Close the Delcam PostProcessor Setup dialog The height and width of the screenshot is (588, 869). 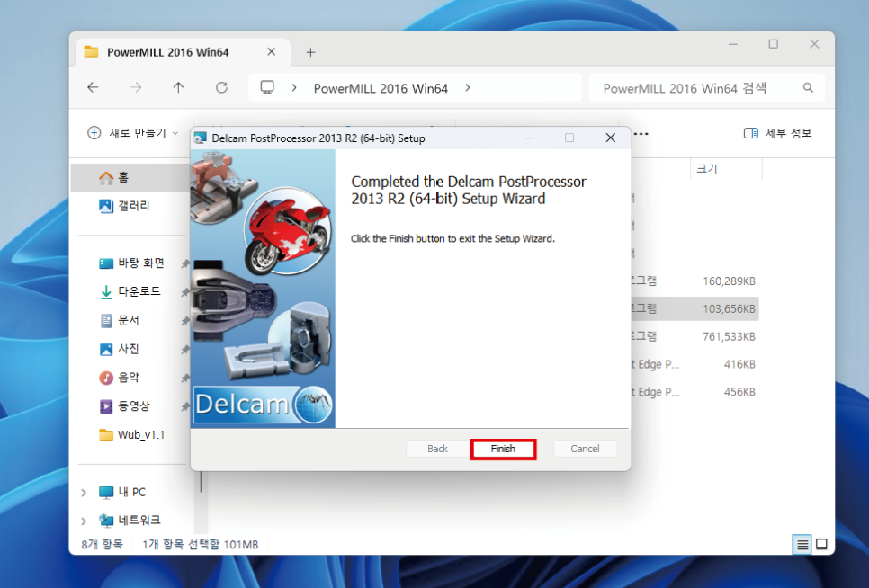coord(610,138)
